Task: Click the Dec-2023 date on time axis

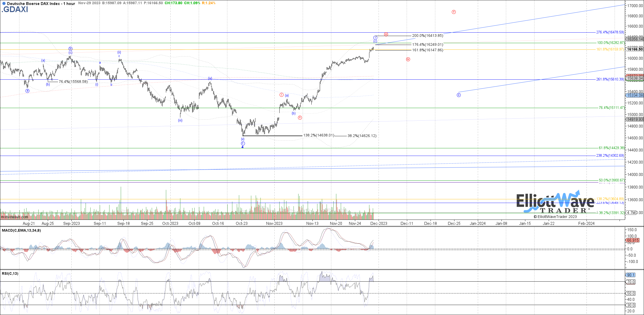Action: [x=379, y=223]
